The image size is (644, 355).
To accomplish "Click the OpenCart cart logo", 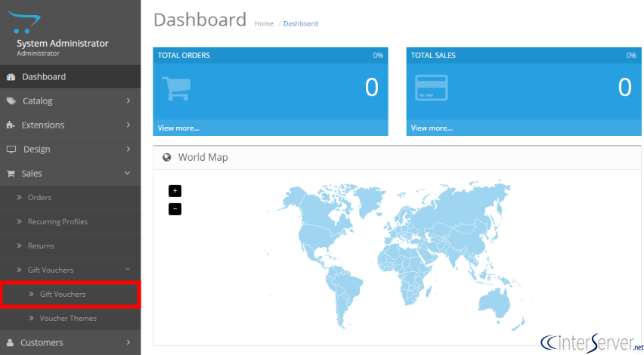I will pyautogui.click(x=25, y=22).
